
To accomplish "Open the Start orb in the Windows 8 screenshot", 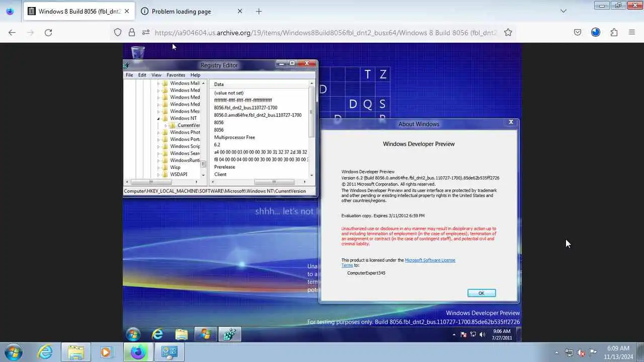I will click(133, 334).
